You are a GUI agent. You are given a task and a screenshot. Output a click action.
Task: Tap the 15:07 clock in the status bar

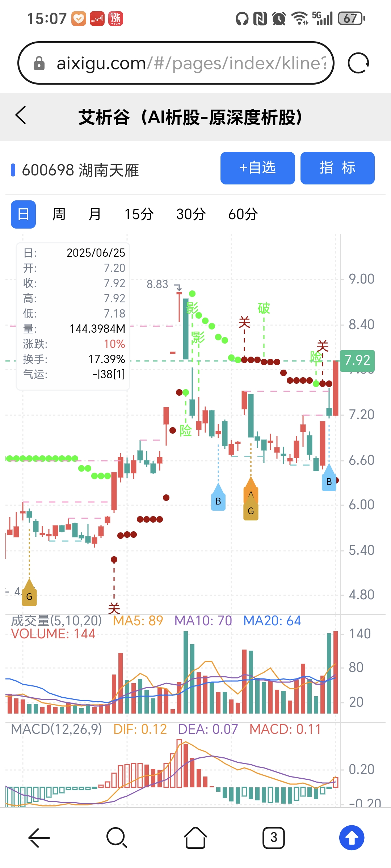pyautogui.click(x=47, y=18)
